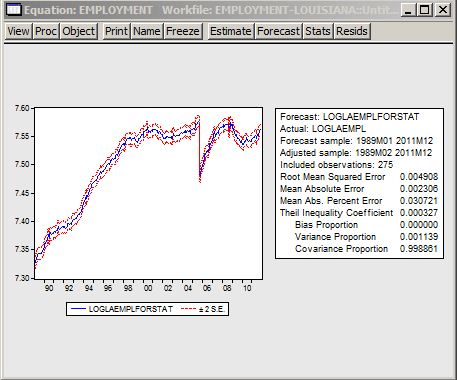Screen dimensions: 457x380
Task: Click the 00 x-axis year label
Action: click(148, 288)
